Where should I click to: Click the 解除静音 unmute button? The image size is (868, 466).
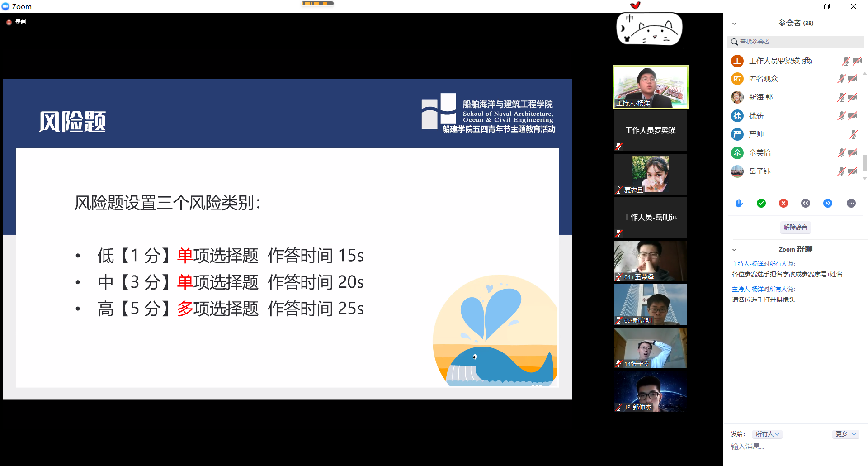795,227
